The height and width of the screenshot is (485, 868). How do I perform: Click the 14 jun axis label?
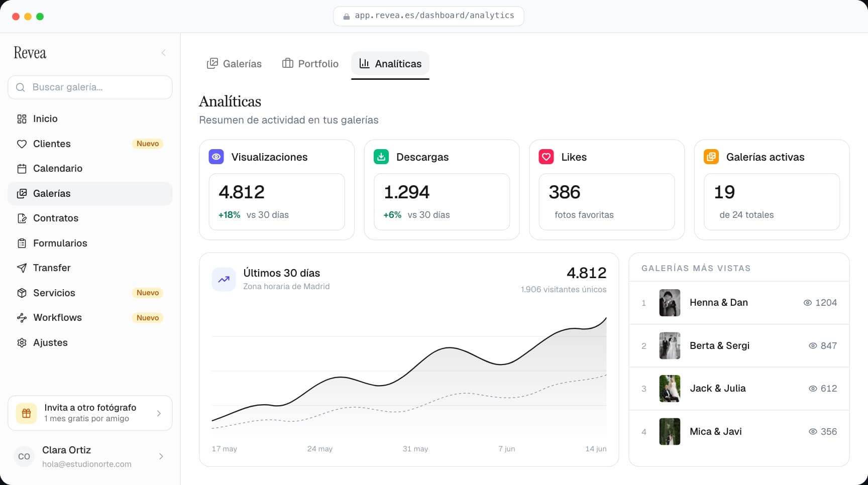click(596, 449)
